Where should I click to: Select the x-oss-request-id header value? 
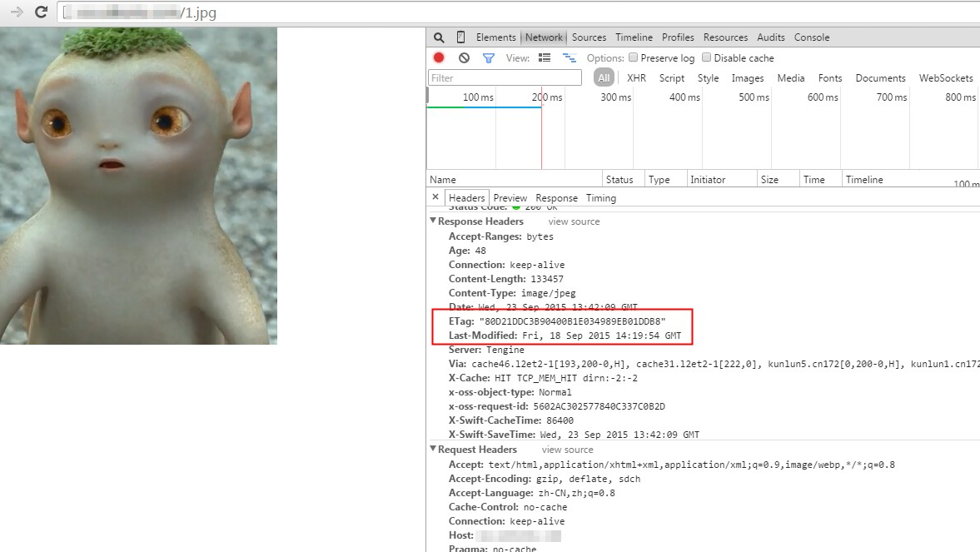coord(599,406)
